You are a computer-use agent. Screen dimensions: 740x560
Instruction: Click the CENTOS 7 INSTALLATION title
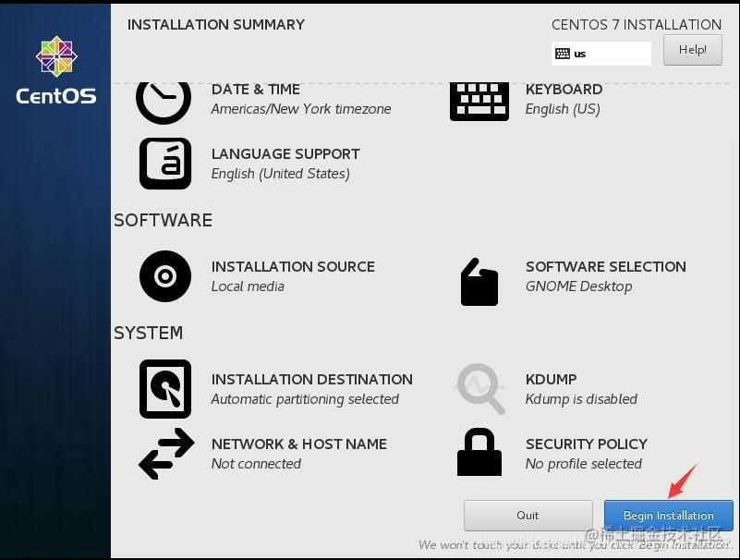point(637,25)
